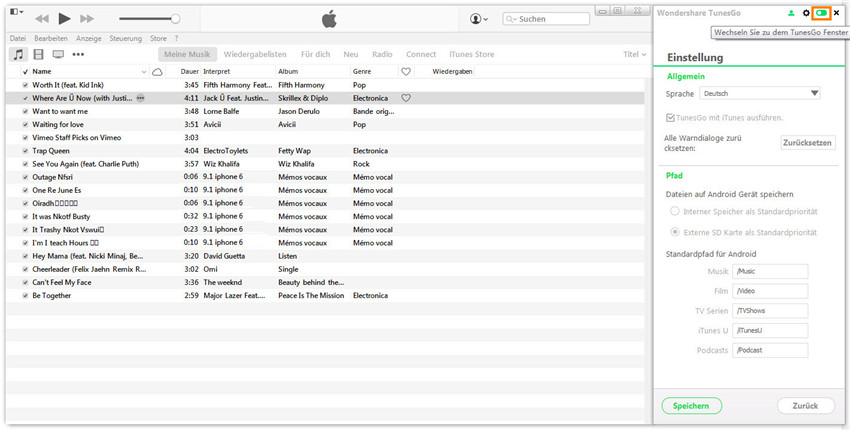Open the Neu tab
This screenshot has height=430, width=850.
[351, 54]
